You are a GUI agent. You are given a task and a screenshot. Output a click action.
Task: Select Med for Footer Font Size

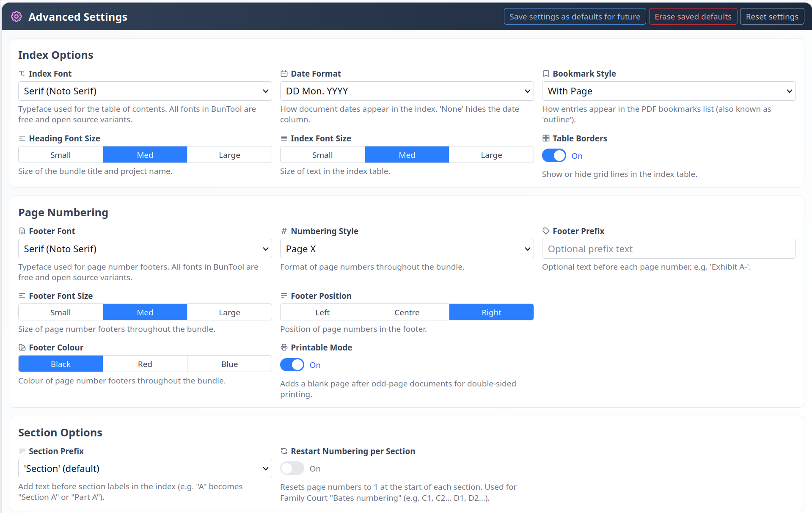(x=145, y=312)
